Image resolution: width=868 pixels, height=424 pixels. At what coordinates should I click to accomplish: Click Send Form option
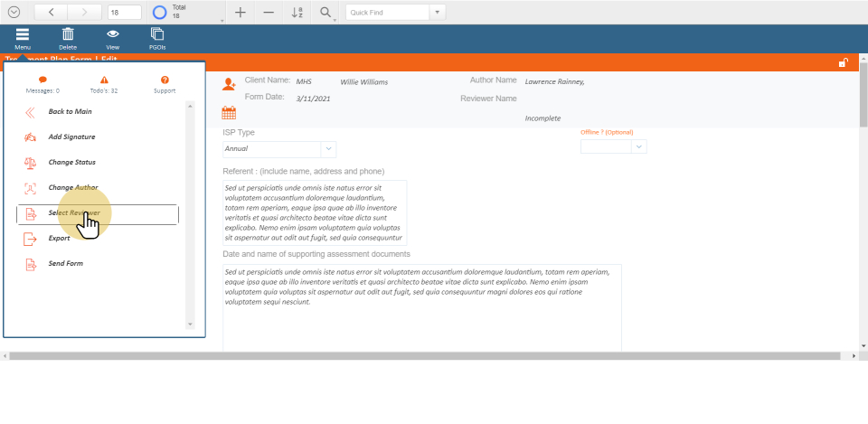coord(65,264)
